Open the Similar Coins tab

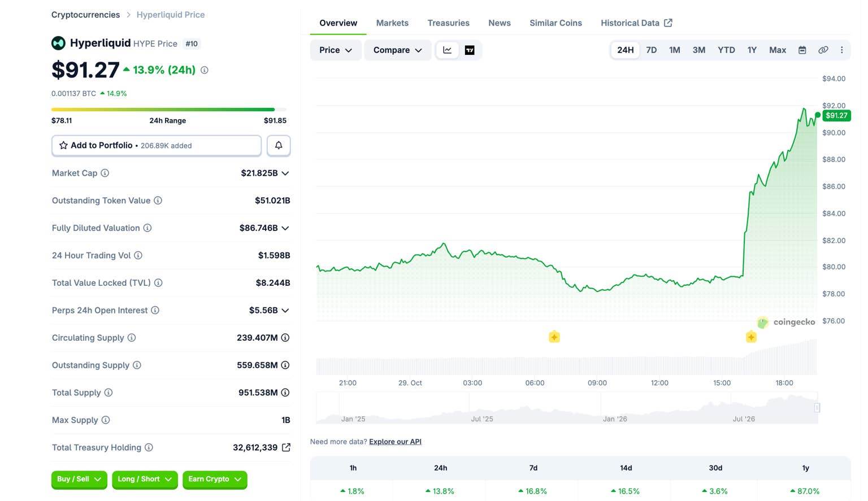(x=555, y=23)
